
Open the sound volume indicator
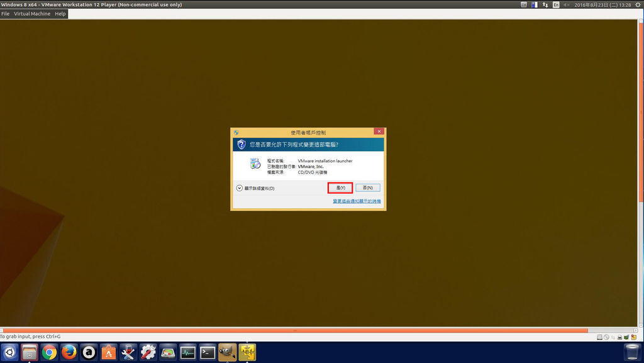[x=567, y=4]
